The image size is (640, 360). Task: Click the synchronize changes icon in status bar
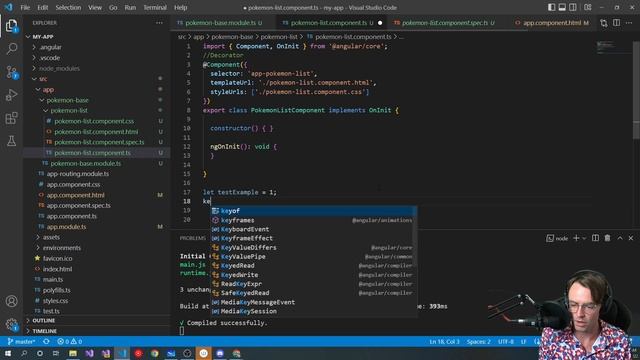click(46, 341)
